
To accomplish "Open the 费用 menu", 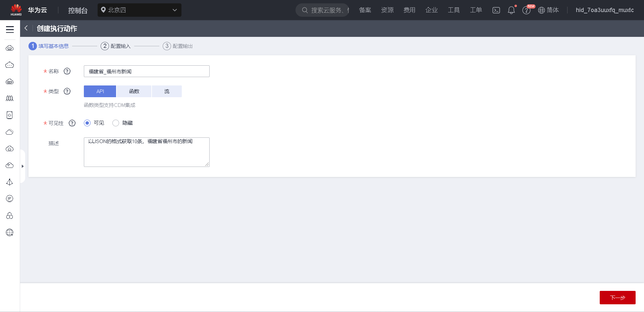I will [x=409, y=10].
